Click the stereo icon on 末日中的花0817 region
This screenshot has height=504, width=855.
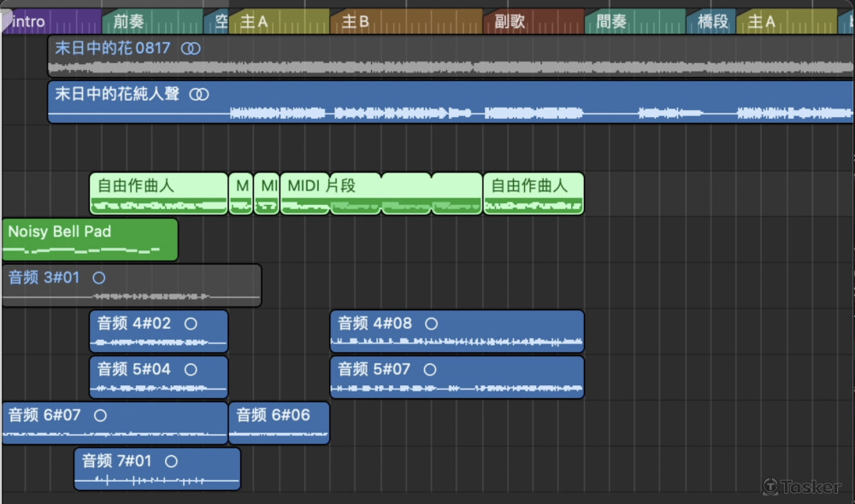[x=192, y=49]
